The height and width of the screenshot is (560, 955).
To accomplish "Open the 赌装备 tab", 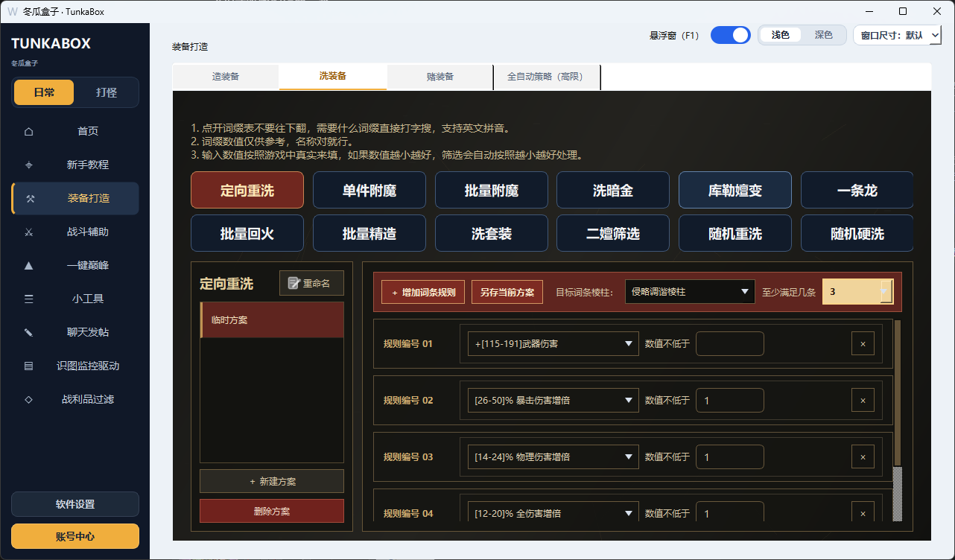I will (x=440, y=77).
